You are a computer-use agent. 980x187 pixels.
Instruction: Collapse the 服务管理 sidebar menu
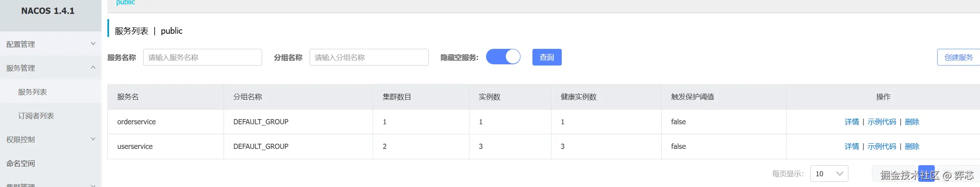(50, 68)
